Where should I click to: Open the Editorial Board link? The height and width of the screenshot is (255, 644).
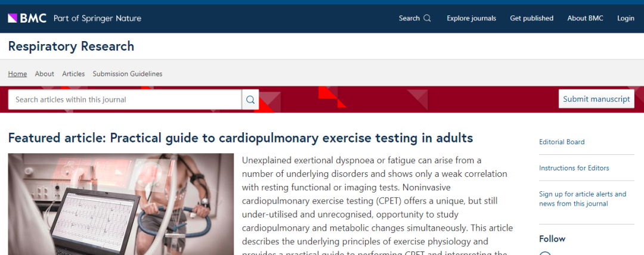(x=562, y=142)
